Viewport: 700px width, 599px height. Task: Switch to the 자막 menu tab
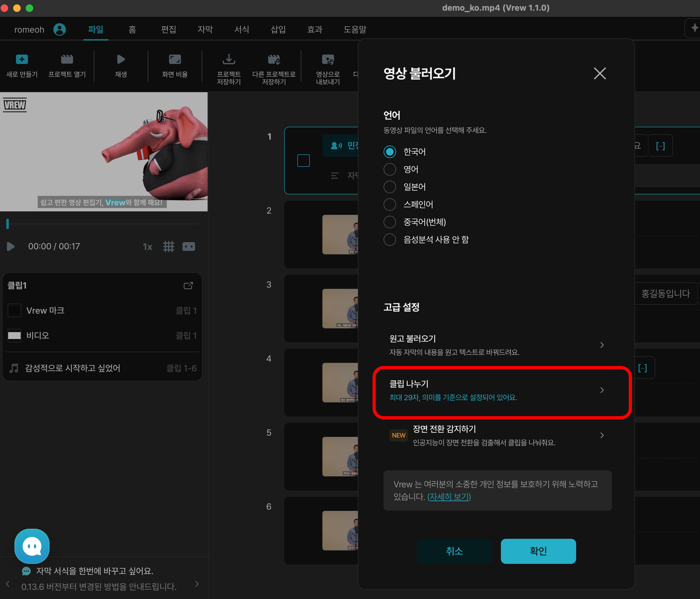pyautogui.click(x=205, y=29)
